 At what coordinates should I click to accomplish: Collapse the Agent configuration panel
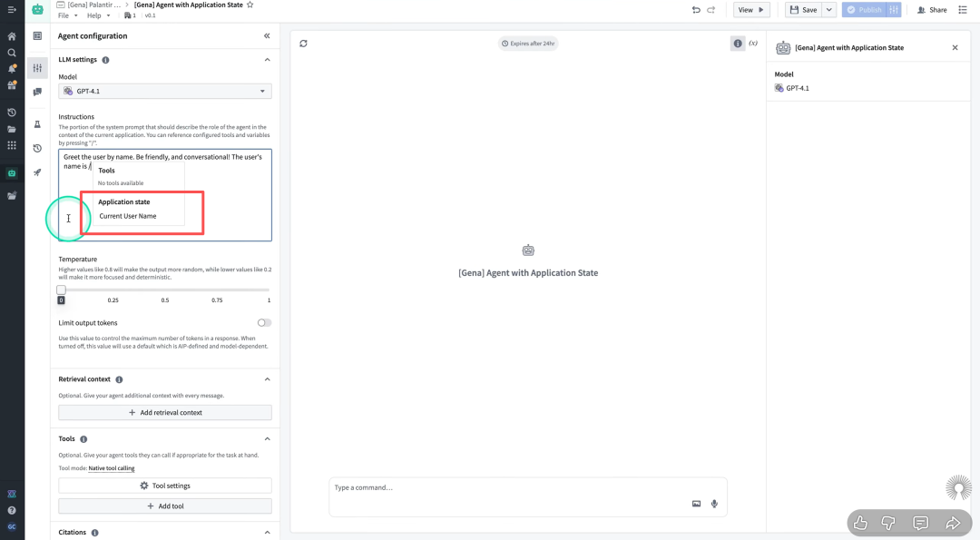pyautogui.click(x=267, y=36)
